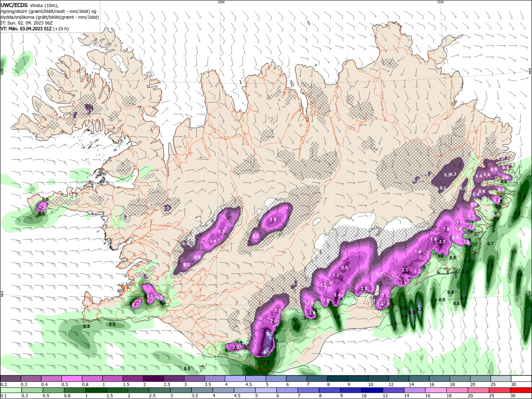
Task: Click the '20W' longitude label
Action: [x=221, y=2]
